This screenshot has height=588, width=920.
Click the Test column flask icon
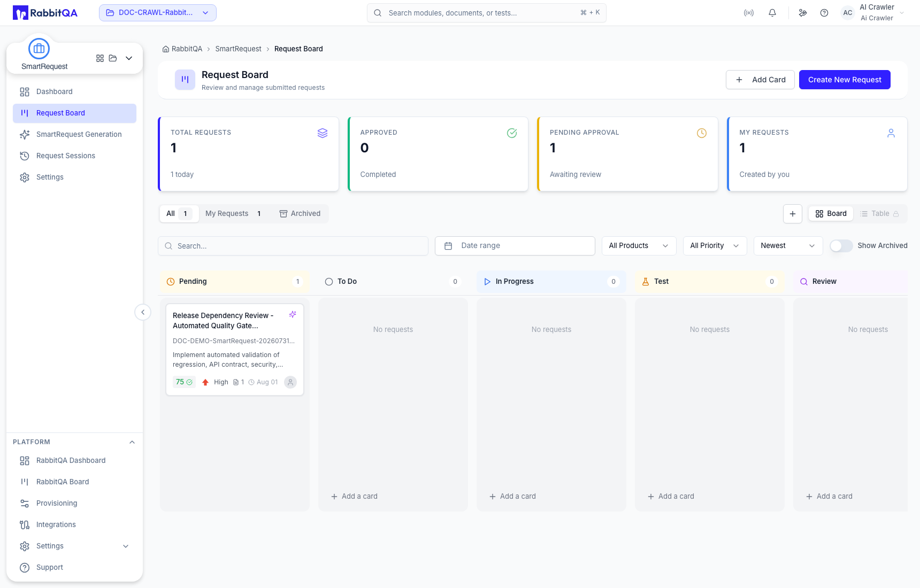coord(646,282)
